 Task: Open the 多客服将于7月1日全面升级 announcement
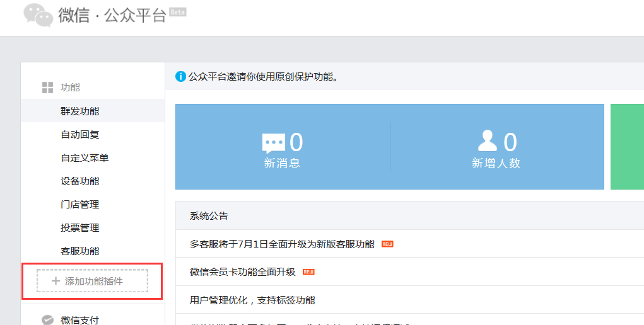click(282, 244)
